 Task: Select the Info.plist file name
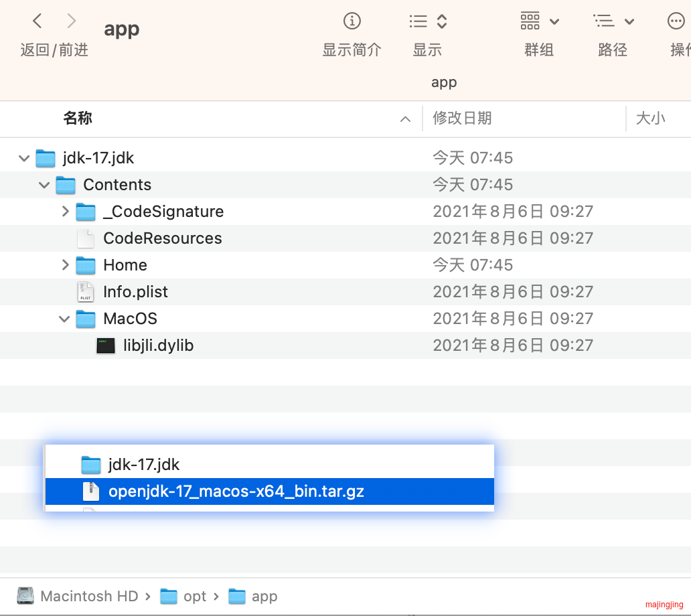click(135, 292)
